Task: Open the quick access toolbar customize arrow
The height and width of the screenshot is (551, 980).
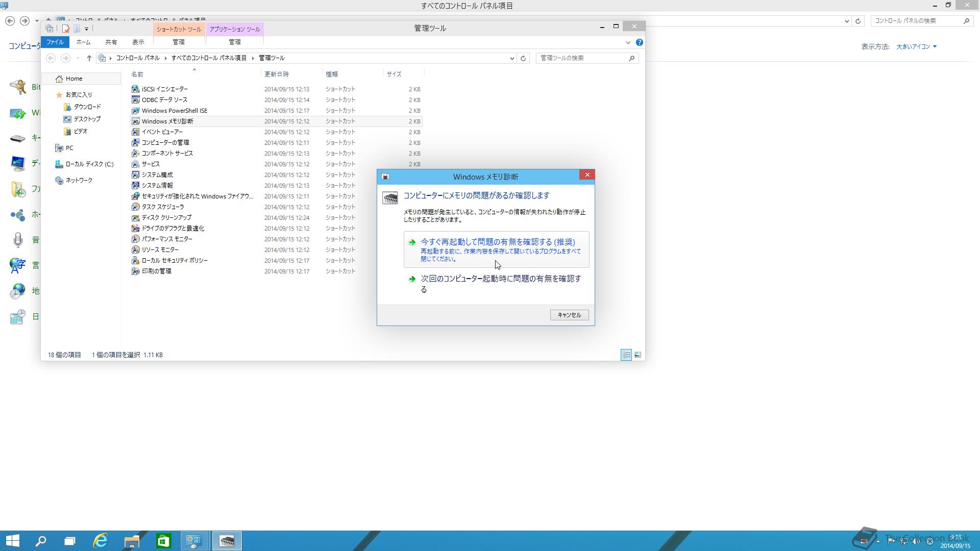Action: [86, 29]
